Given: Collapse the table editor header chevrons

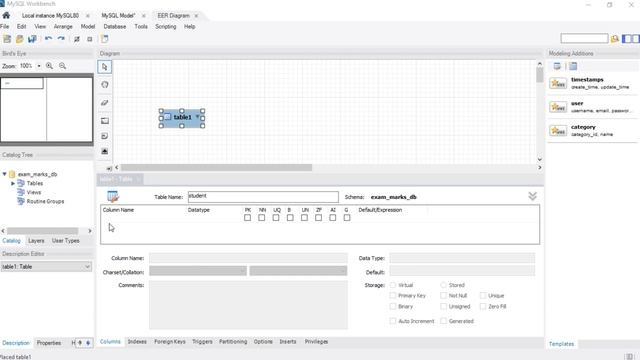Looking at the screenshot, I should pos(532,196).
